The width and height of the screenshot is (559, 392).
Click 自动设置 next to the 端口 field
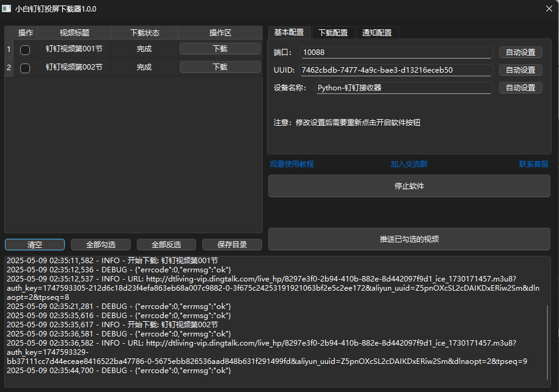[521, 52]
